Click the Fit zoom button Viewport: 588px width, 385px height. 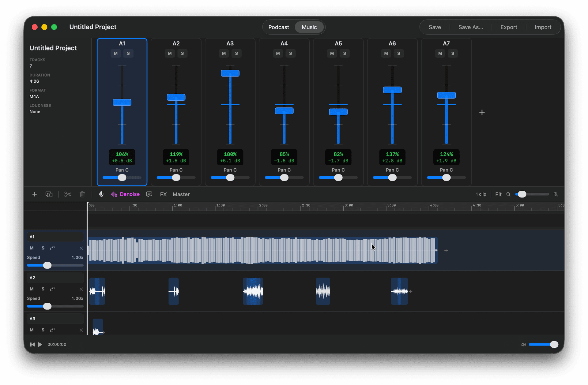coord(498,194)
